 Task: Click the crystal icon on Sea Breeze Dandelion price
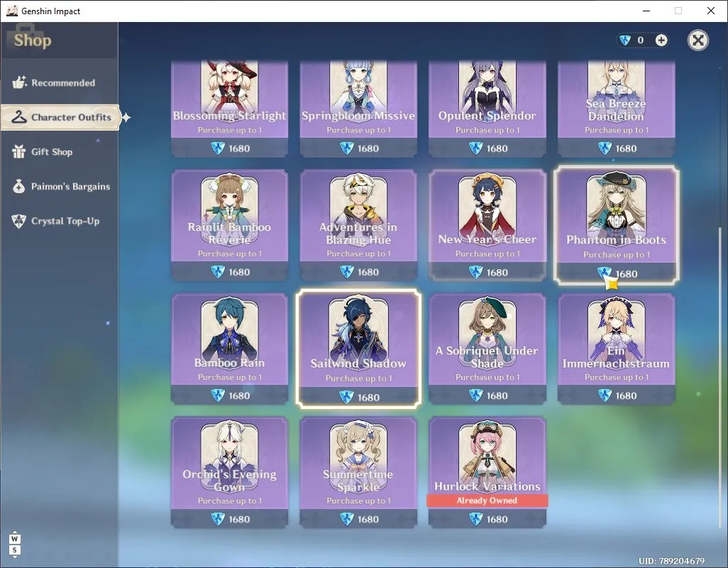[x=605, y=148]
